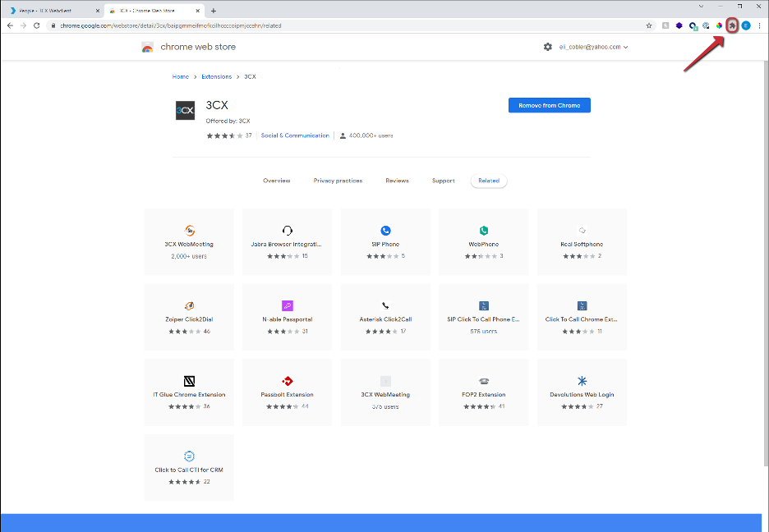Open 3CX WebMeeting card with 375 users

click(x=385, y=392)
